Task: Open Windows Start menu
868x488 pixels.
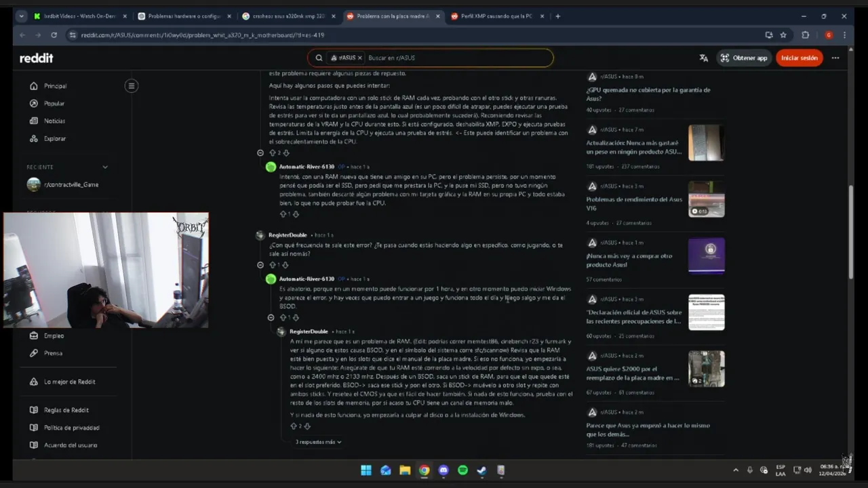Action: coord(366,470)
